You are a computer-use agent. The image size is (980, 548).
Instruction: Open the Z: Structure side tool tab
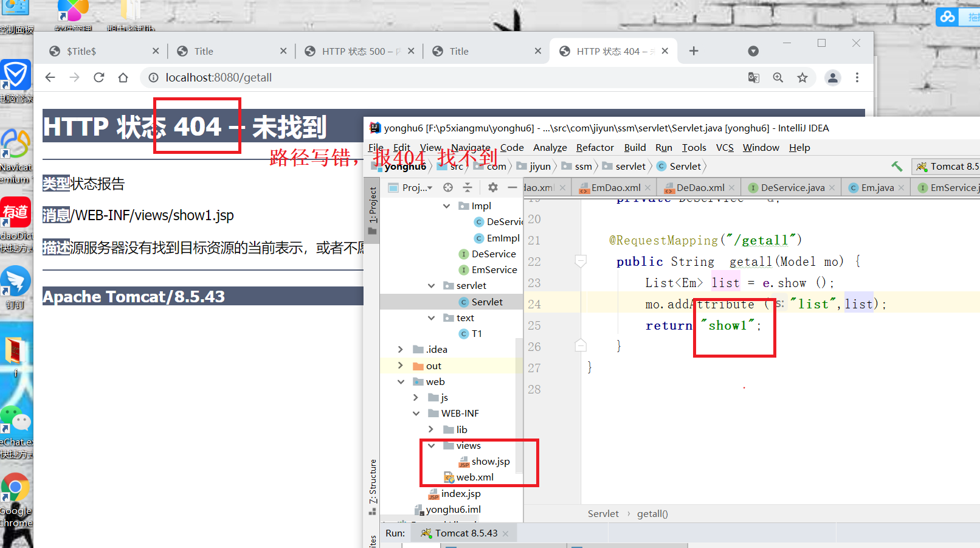[x=372, y=487]
